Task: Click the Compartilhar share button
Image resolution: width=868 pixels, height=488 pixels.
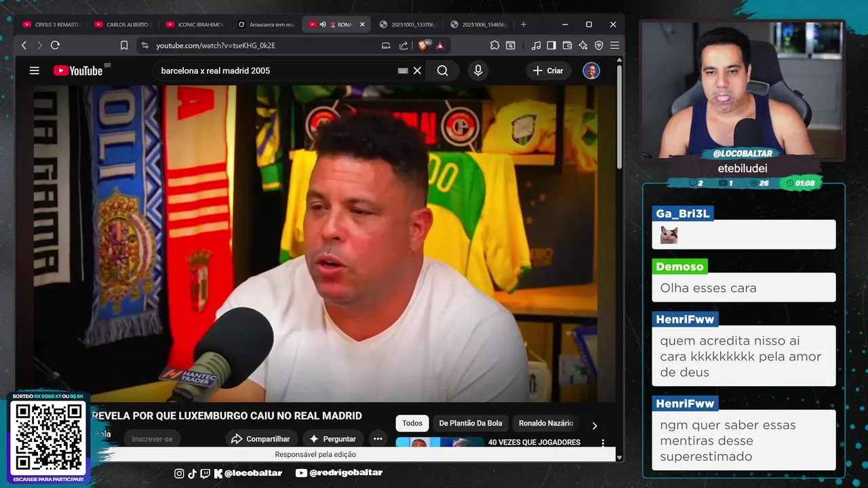Action: coord(261,439)
